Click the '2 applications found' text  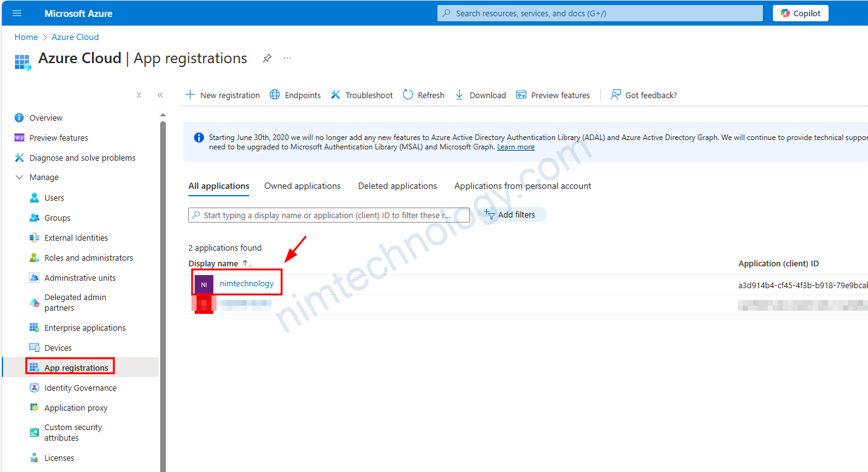point(225,248)
